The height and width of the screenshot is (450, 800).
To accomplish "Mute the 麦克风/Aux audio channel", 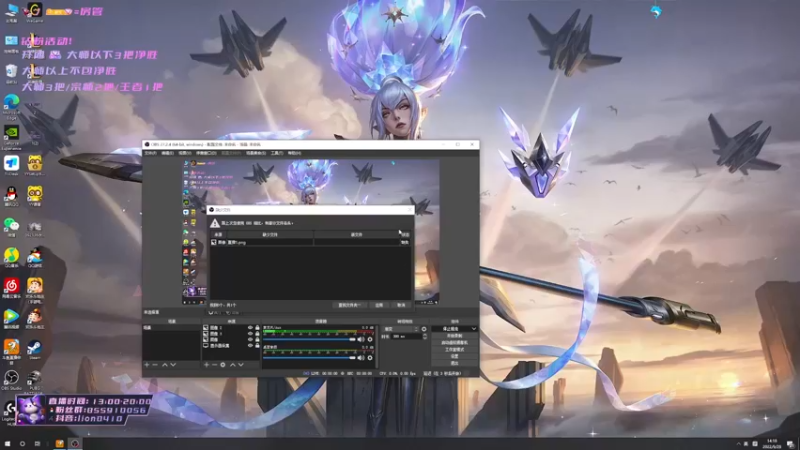I will (361, 339).
